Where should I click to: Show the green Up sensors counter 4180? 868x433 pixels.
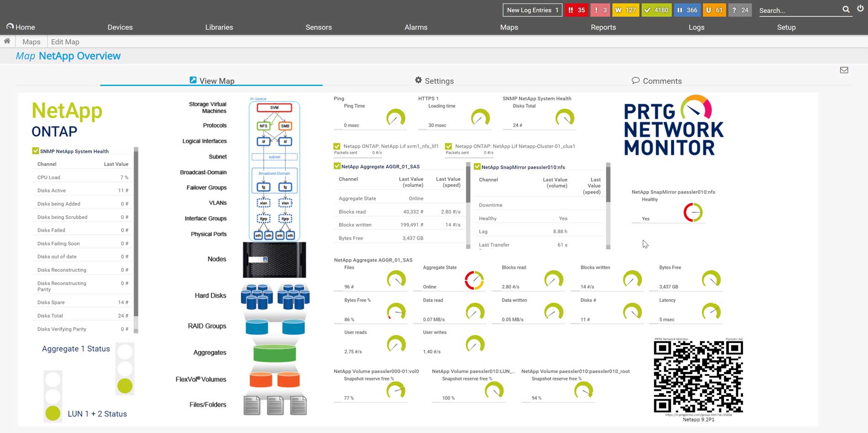tap(656, 10)
